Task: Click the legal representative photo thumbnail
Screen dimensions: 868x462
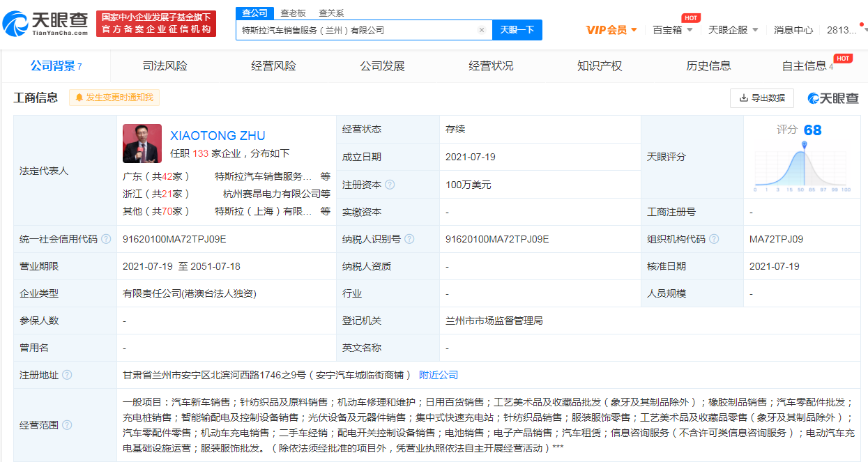Action: (x=142, y=144)
